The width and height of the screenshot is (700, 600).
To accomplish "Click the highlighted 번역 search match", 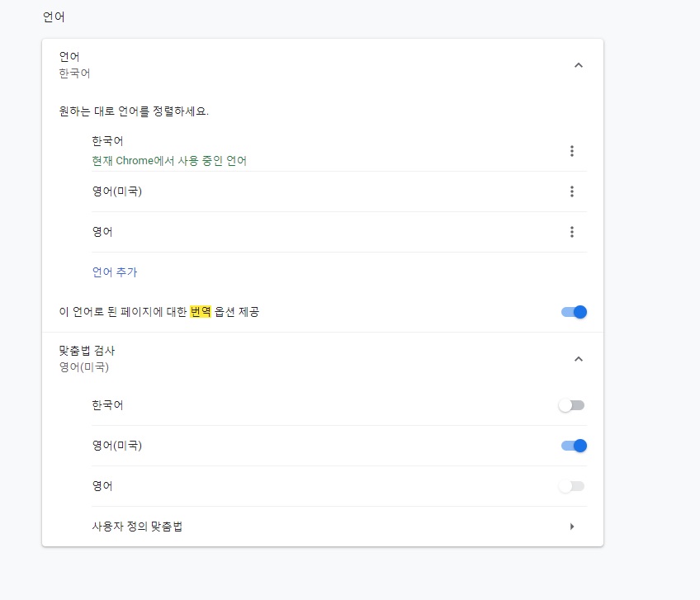I will 201,312.
